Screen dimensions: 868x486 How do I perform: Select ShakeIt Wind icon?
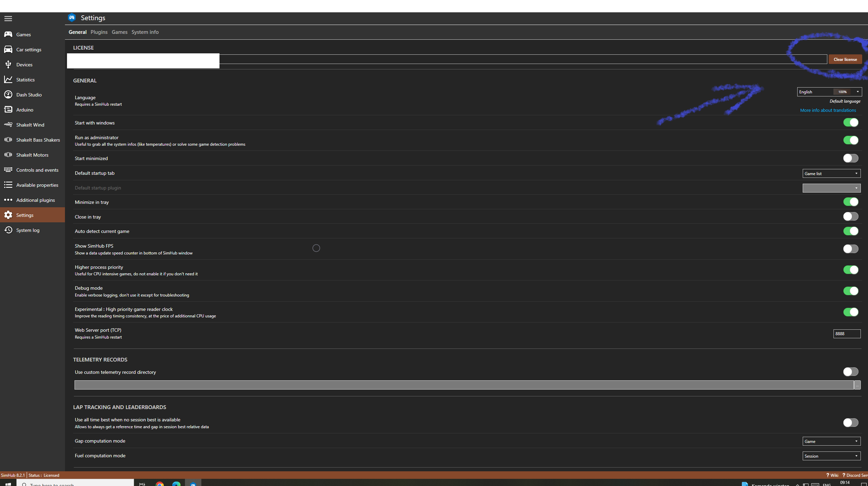click(8, 125)
